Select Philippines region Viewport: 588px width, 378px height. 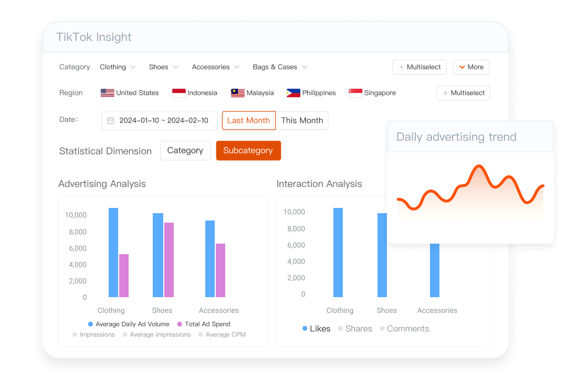[x=311, y=92]
